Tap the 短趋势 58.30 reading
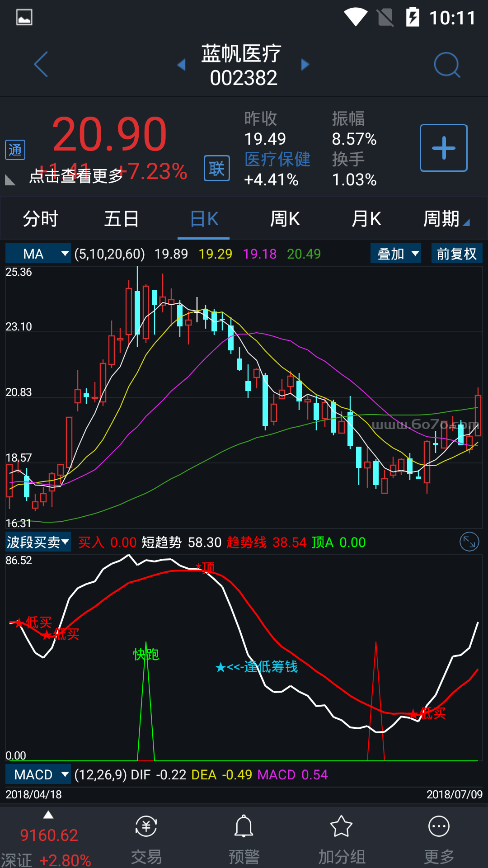 182,542
